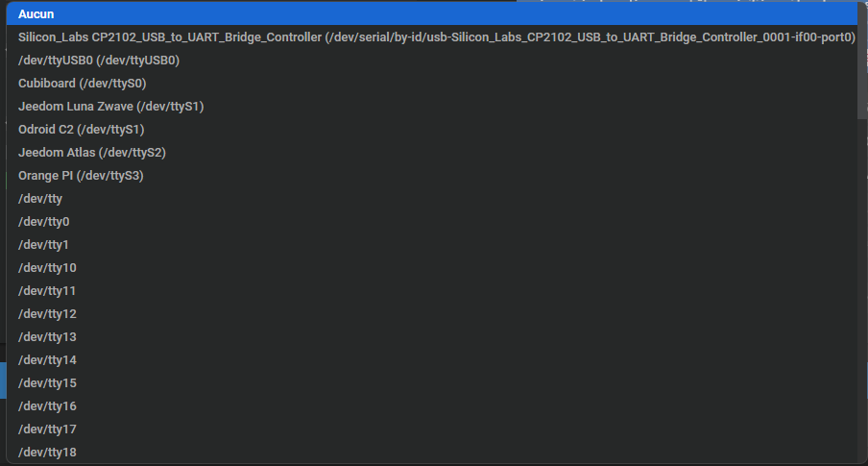This screenshot has height=466, width=868.
Task: Select /dev/tty11 option
Action: 47,291
